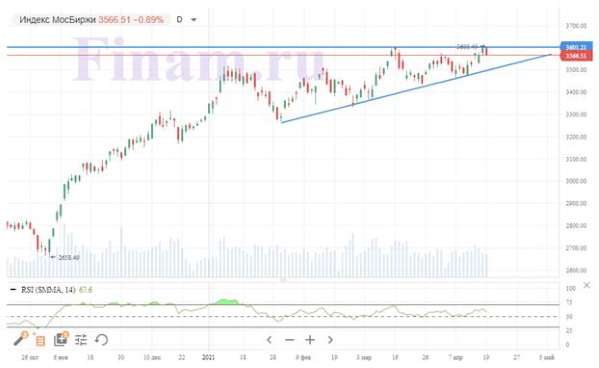Move chart right with the forward arrow
Image resolution: width=600 pixels, height=368 pixels.
tap(330, 340)
